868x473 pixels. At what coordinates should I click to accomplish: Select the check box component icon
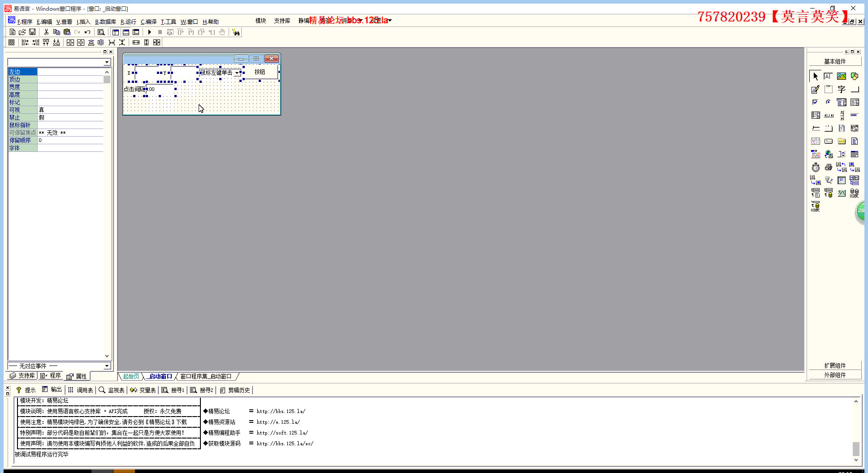click(x=815, y=102)
